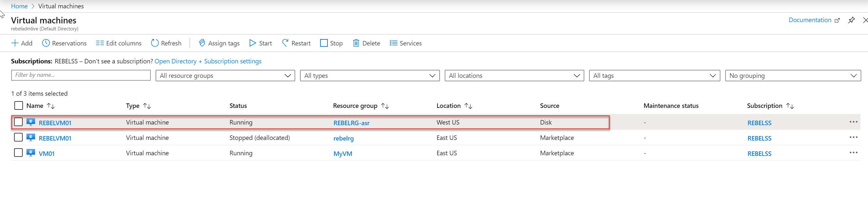Open REBELSS subscription in VM01 row
The image size is (868, 202).
tap(759, 154)
